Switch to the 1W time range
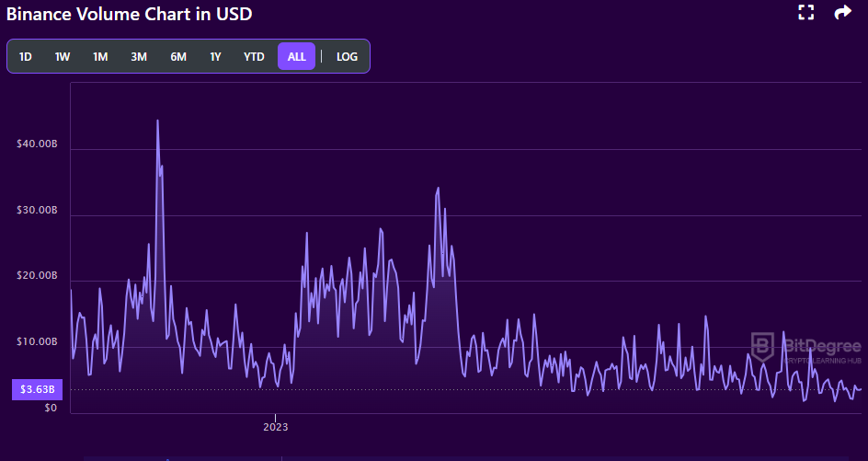 (x=63, y=56)
